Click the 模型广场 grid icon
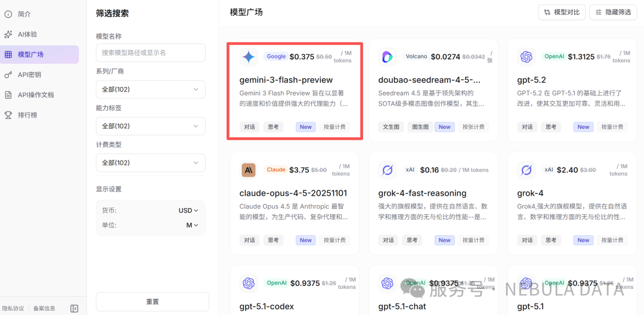 pos(8,54)
